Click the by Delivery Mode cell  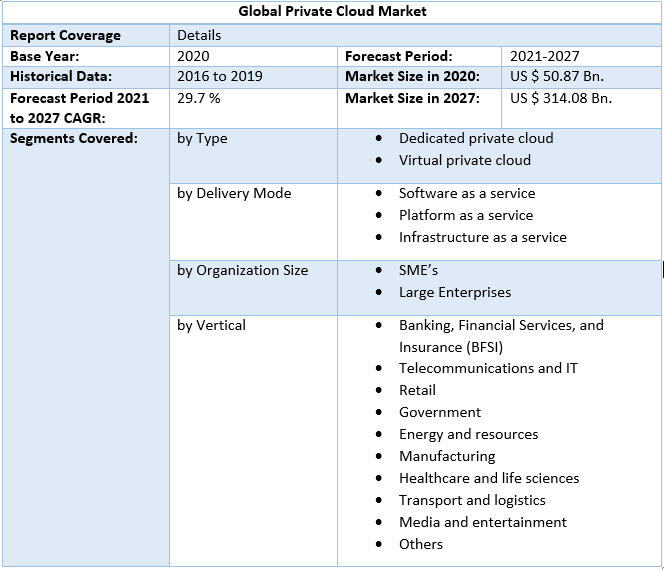click(234, 193)
